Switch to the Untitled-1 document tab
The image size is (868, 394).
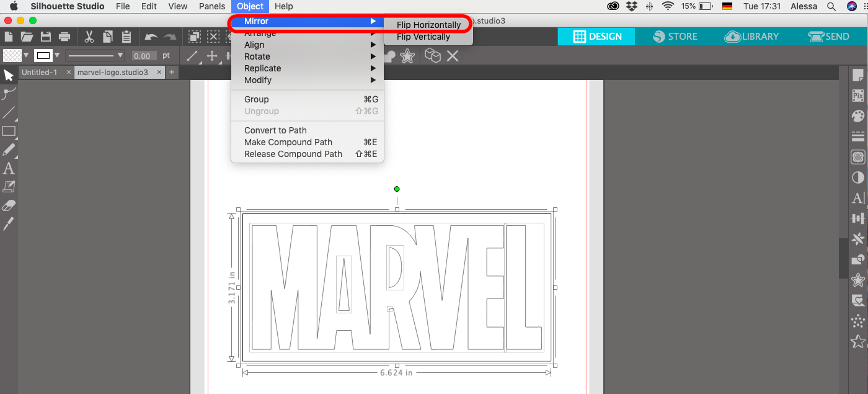[x=39, y=72]
